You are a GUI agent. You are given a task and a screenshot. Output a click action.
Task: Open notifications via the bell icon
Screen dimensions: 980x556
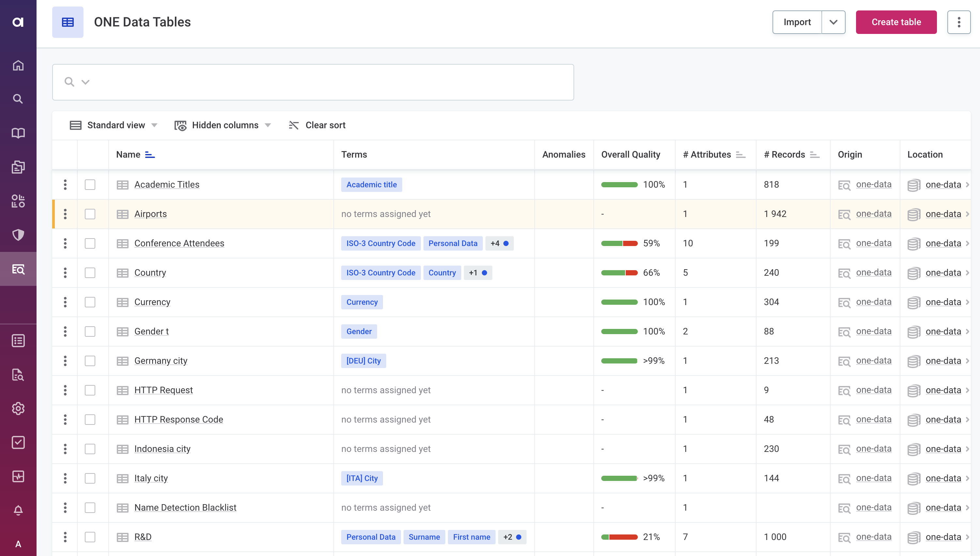click(x=18, y=510)
